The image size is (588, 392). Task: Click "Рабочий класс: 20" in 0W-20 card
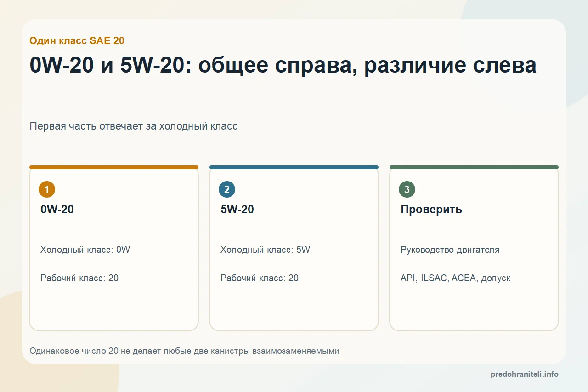[79, 278]
